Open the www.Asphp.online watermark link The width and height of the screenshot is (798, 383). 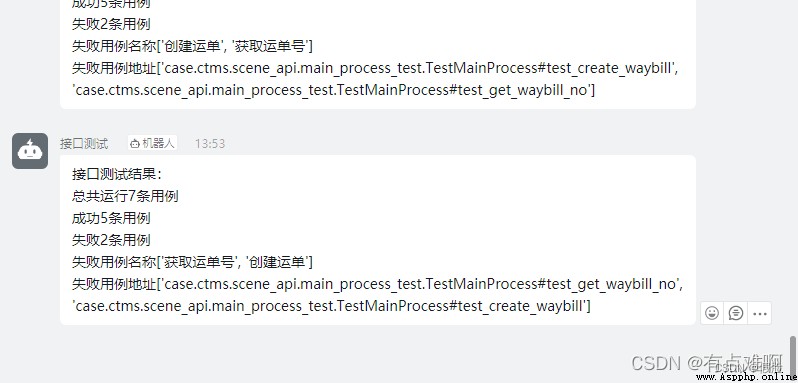pos(747,377)
